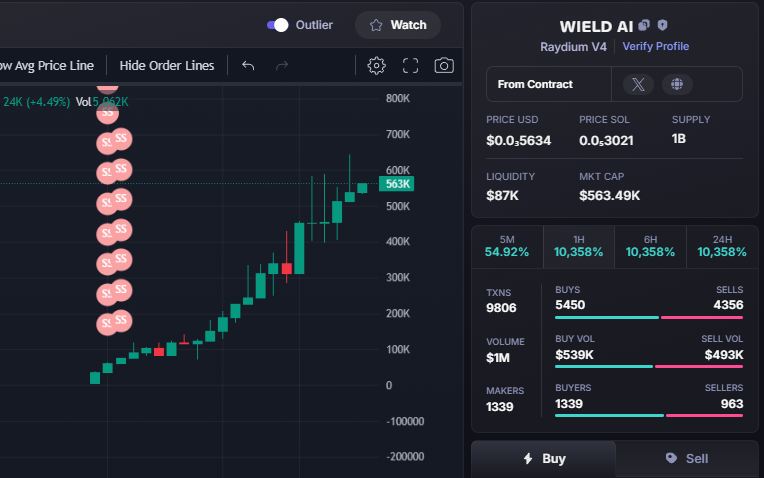Click the 563K current price label

(x=397, y=184)
